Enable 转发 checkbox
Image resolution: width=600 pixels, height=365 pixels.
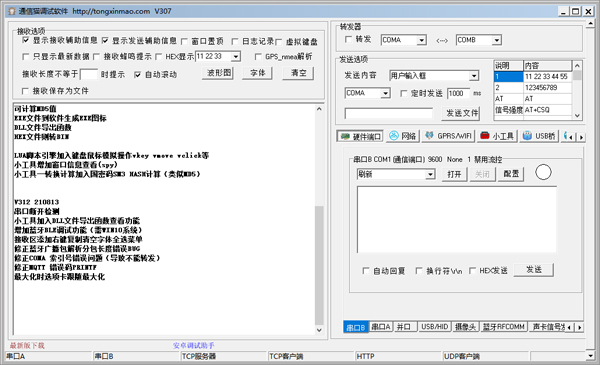pos(348,39)
